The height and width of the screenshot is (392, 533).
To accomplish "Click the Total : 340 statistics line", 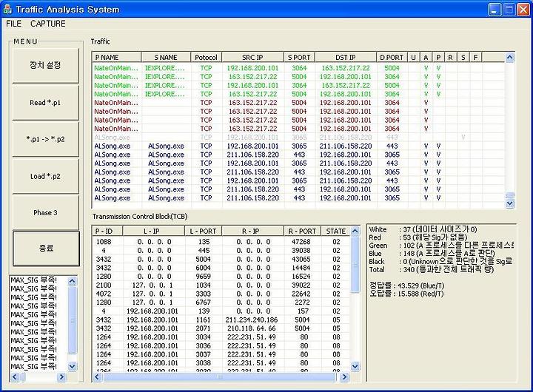I will click(432, 269).
